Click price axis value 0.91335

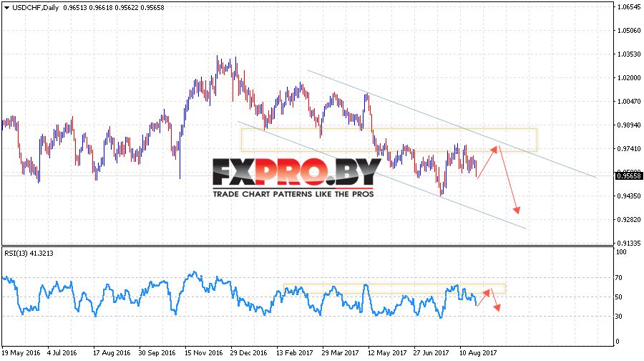[629, 244]
